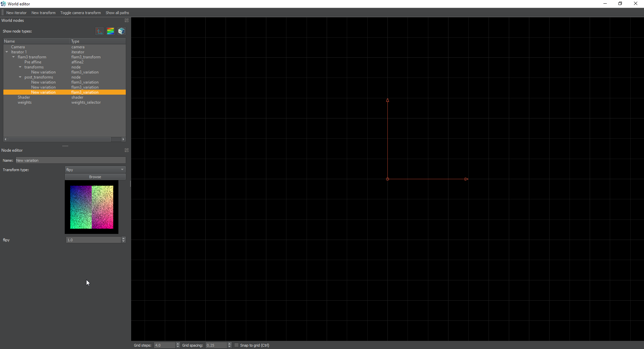Viewport: 644px width, 349px height.
Task: Float the Node editor panel
Action: click(x=126, y=150)
